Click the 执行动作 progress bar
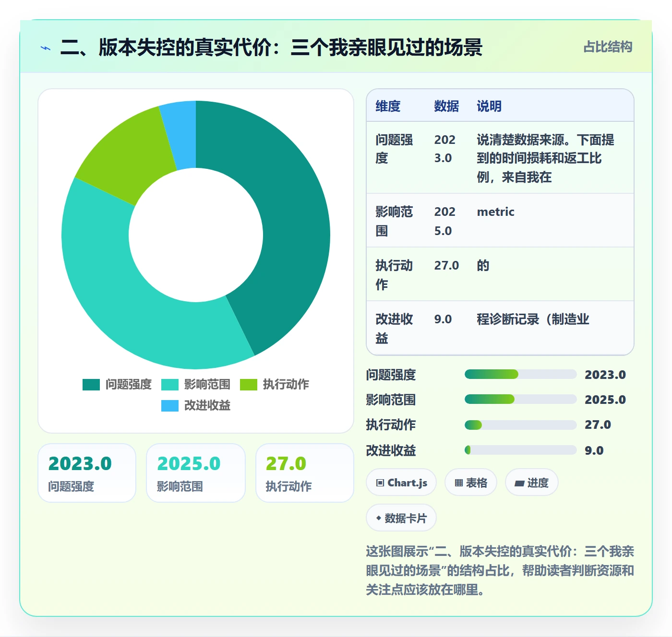Screen dimensions: 672x637 pos(520,425)
